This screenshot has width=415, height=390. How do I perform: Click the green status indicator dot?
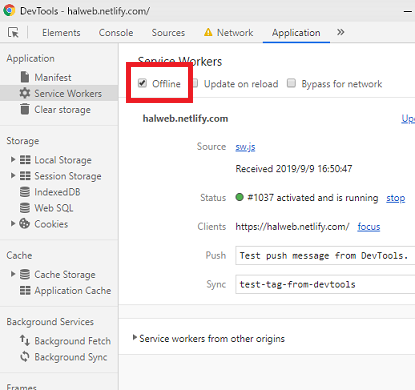pyautogui.click(x=239, y=197)
